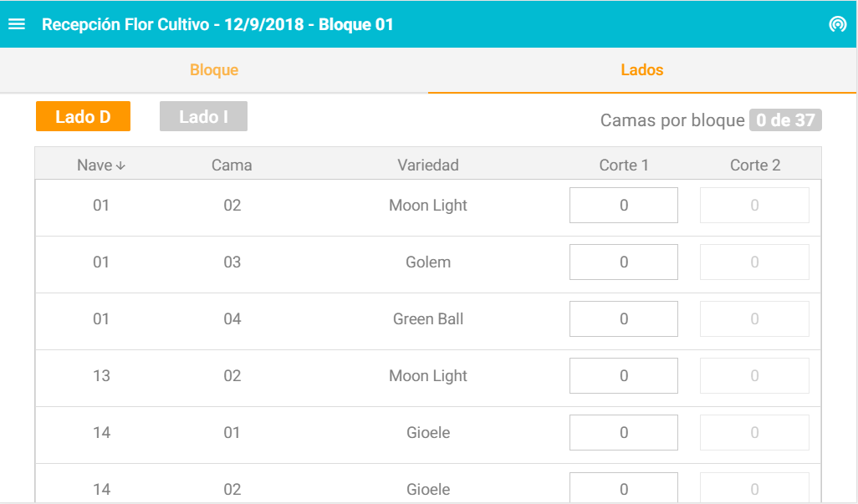Click Corte 2 field for Green Ball row

(x=754, y=319)
